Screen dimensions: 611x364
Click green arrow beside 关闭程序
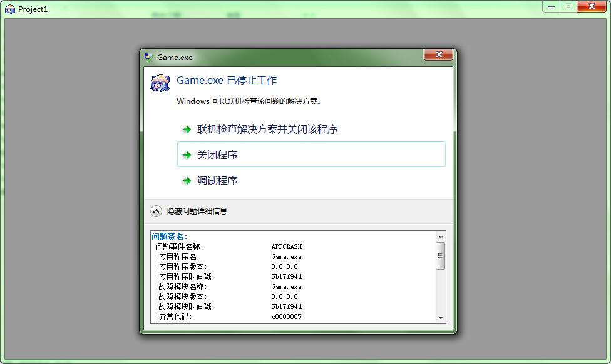click(x=187, y=155)
